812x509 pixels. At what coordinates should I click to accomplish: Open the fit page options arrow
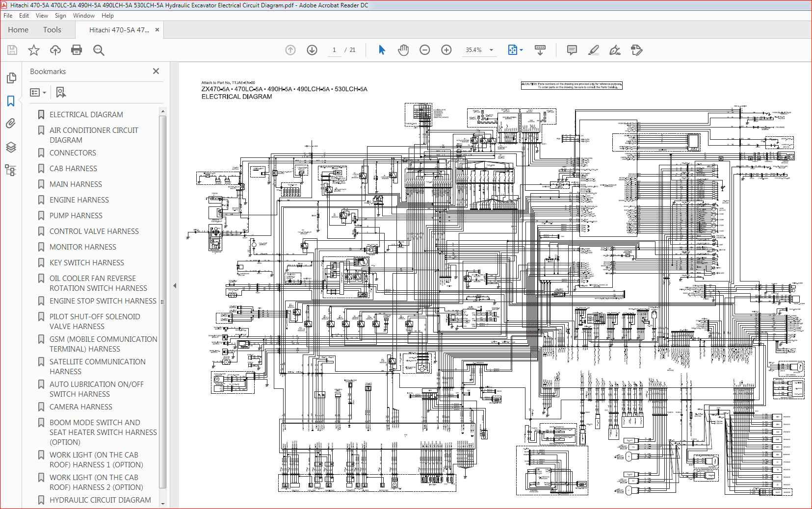(x=521, y=50)
